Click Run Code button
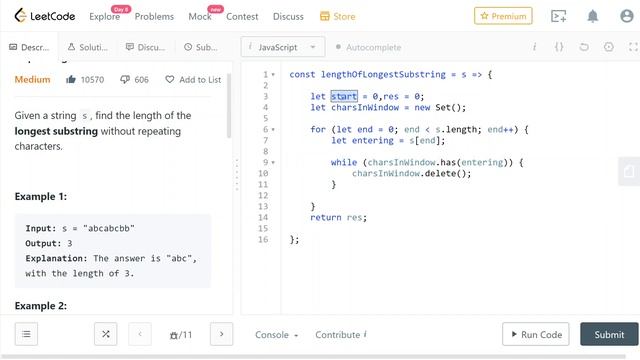This screenshot has height=360, width=640. tap(536, 334)
